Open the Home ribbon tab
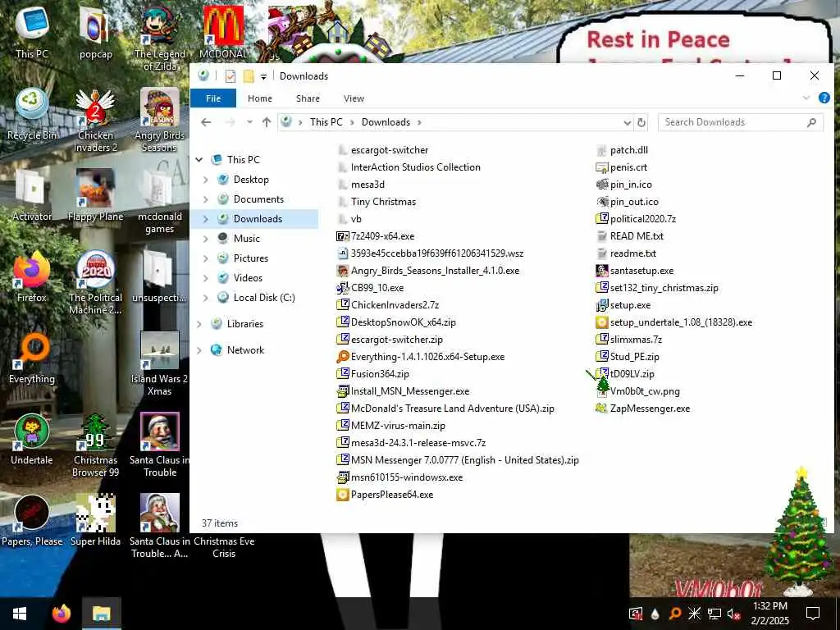The height and width of the screenshot is (630, 840). pos(260,98)
